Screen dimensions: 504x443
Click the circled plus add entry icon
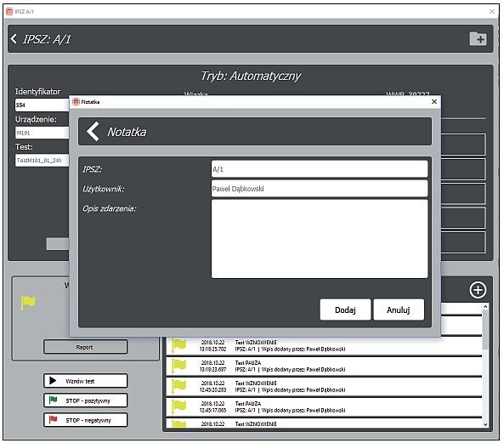click(478, 290)
